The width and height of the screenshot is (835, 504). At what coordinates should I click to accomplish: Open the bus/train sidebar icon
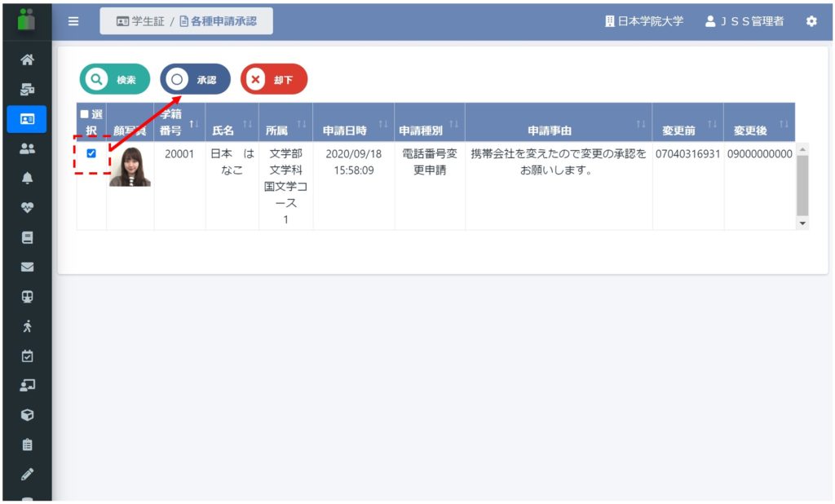tap(27, 297)
